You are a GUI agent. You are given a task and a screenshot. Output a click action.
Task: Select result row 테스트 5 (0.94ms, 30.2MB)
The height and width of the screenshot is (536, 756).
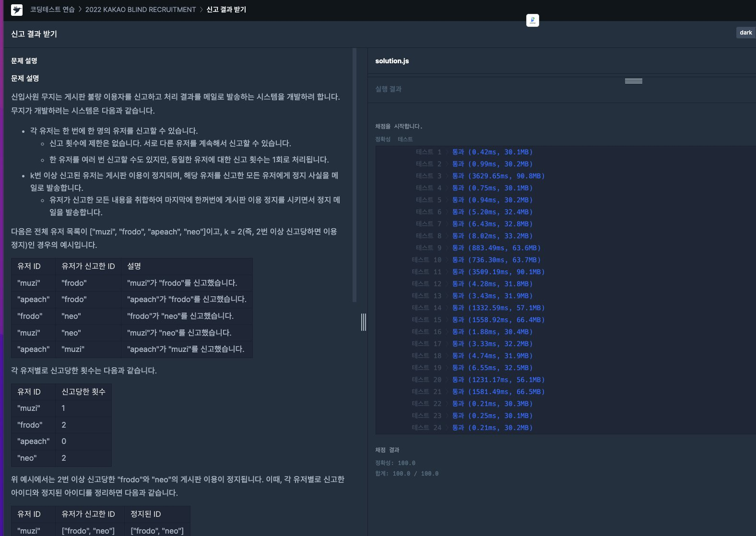point(474,200)
